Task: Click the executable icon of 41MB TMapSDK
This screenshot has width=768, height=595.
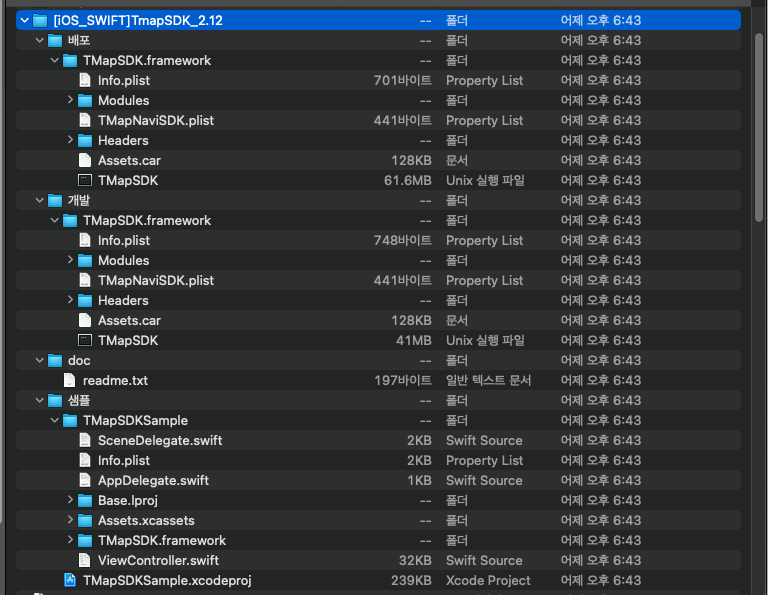Action: [x=85, y=340]
